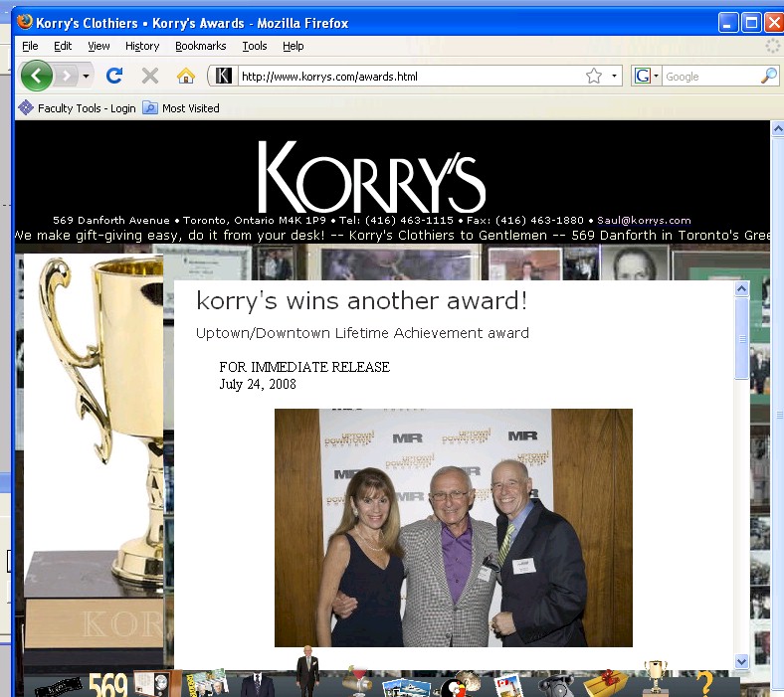Click the down arrow of the article scrollbar

click(741, 661)
